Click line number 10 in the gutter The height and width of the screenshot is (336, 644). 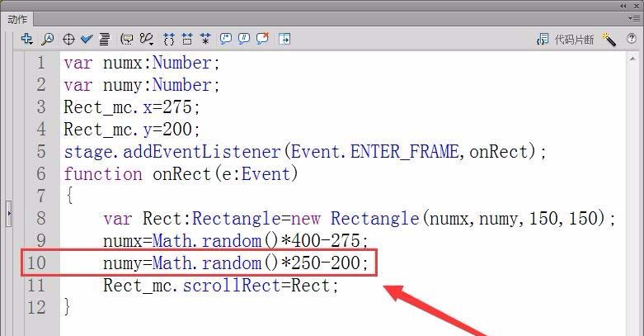pos(36,263)
